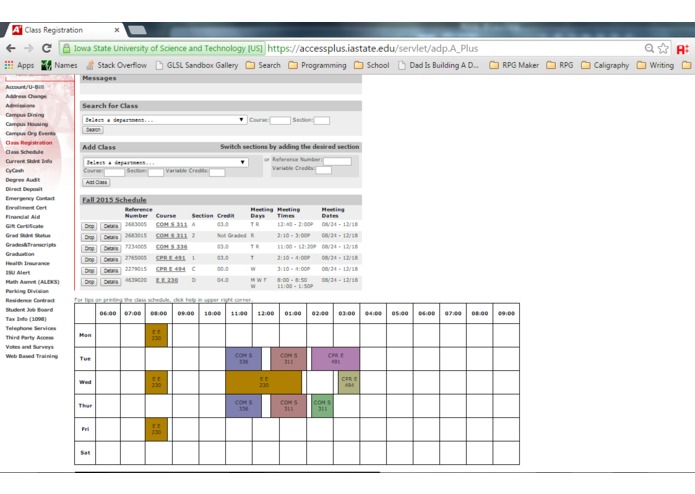This screenshot has height=494, width=695.
Task: Click Variable Credits field under Reference Number
Action: coord(324,170)
